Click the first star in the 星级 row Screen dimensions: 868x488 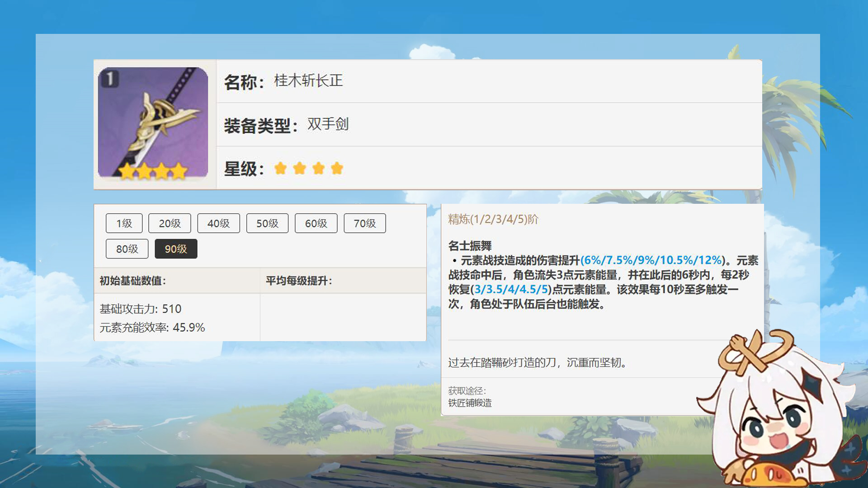pyautogui.click(x=281, y=169)
